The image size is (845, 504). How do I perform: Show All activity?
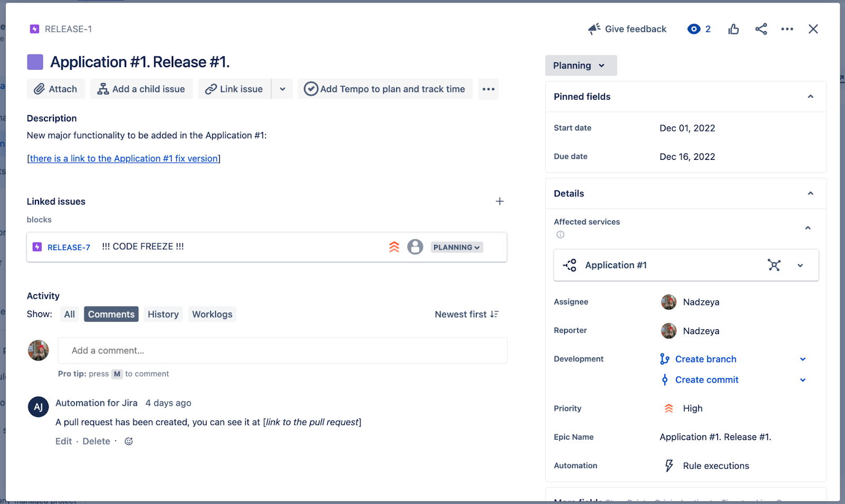pyautogui.click(x=70, y=314)
